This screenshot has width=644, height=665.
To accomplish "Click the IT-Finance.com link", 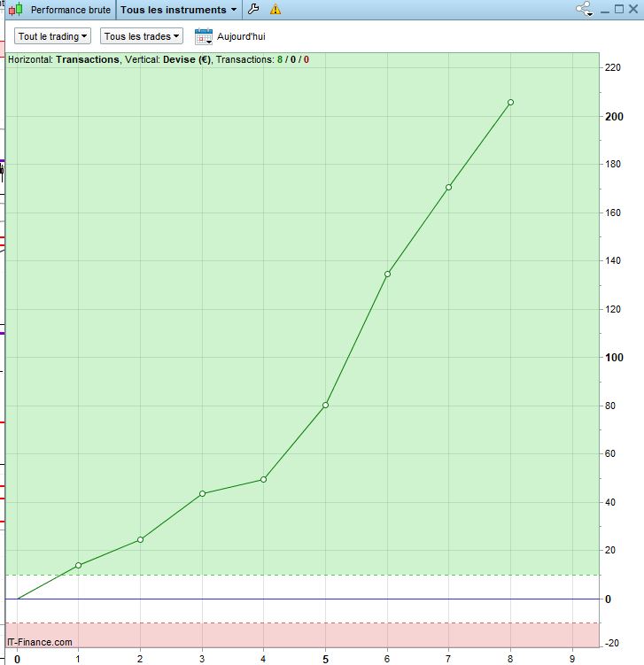I will (x=40, y=642).
